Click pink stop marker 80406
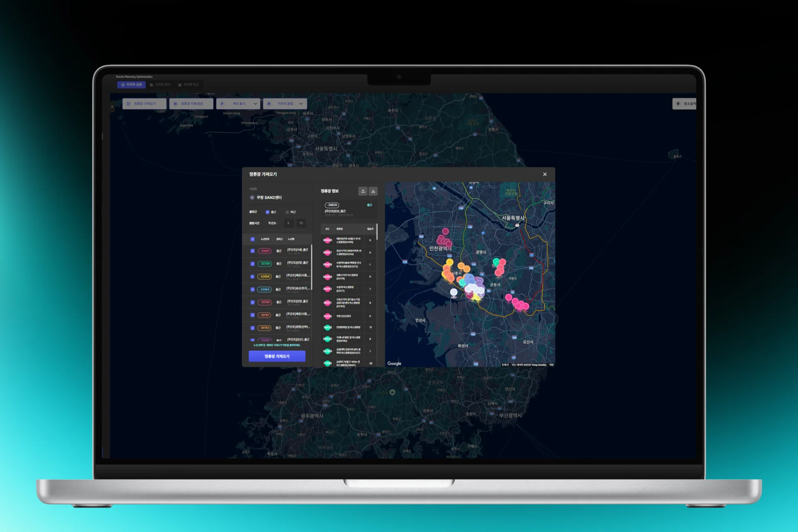Screen dimensions: 798x532 [328, 240]
